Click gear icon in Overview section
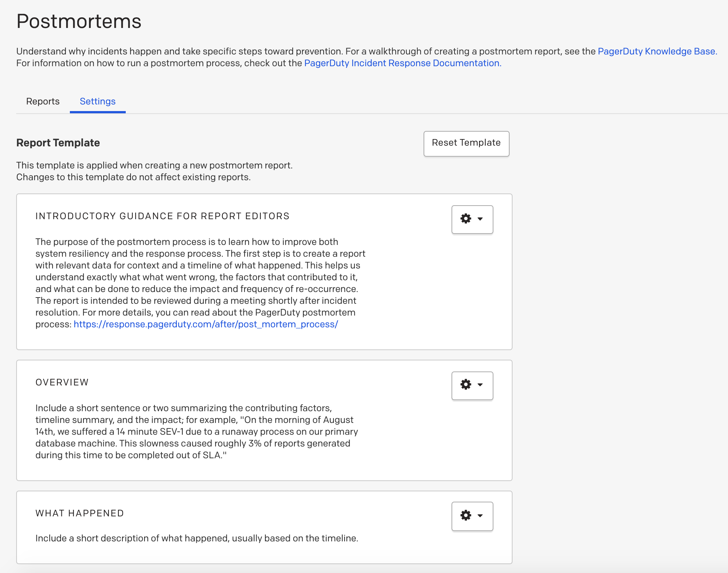Screen dimensions: 728x573 (465, 385)
